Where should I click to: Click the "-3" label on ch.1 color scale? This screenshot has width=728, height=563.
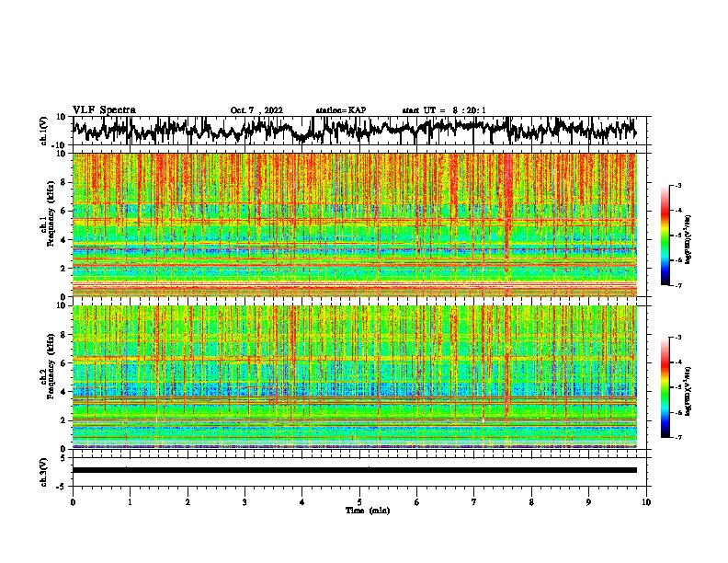677,185
